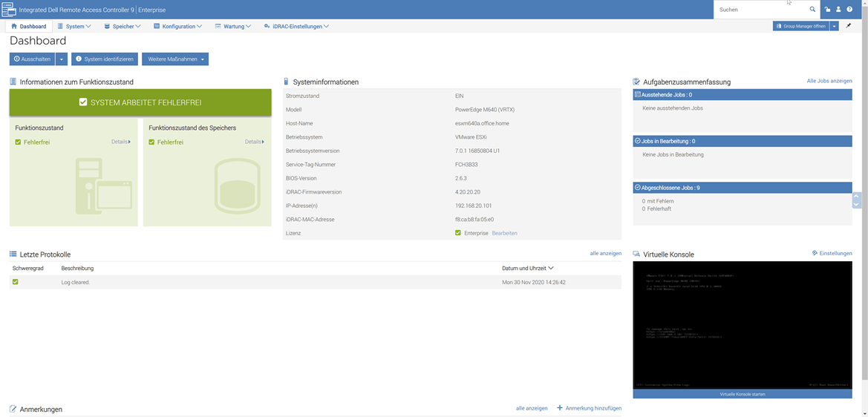The height and width of the screenshot is (417, 868).
Task: Open the help question mark icon
Action: tap(849, 10)
